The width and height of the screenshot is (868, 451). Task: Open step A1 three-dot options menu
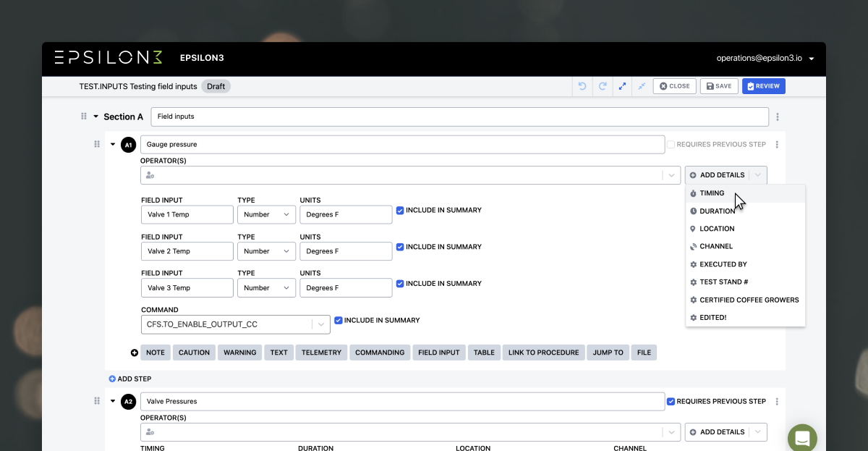pyautogui.click(x=777, y=145)
